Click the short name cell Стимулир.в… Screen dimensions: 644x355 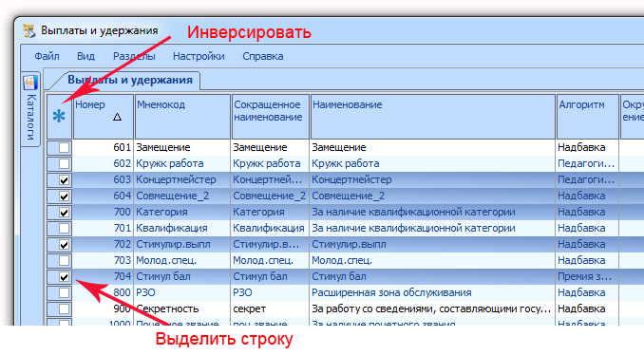tap(271, 244)
